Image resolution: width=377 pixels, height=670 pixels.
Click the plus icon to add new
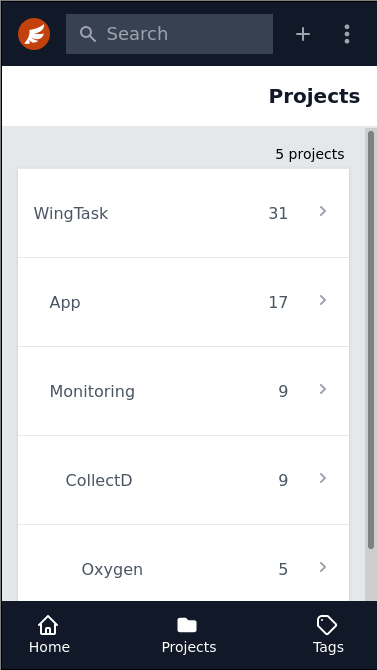(303, 34)
